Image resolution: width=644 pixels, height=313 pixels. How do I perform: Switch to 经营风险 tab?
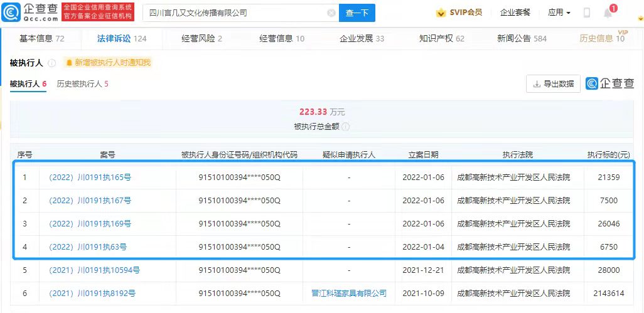pos(201,38)
